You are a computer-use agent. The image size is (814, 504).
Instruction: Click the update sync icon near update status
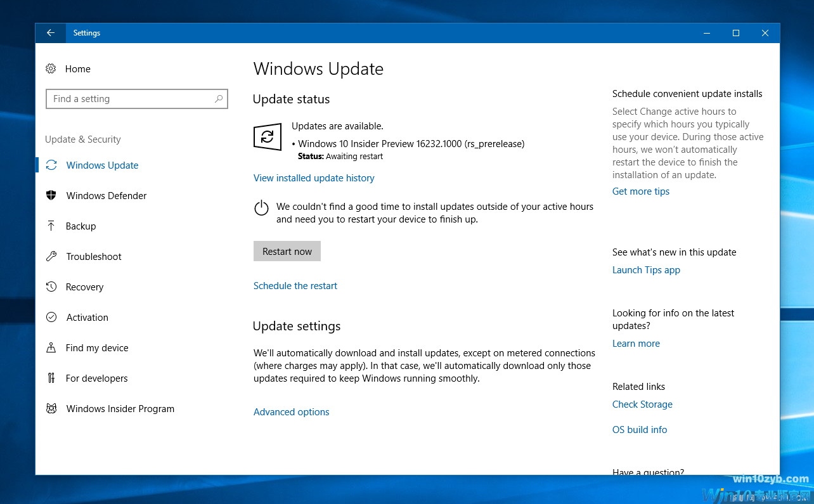(x=267, y=137)
